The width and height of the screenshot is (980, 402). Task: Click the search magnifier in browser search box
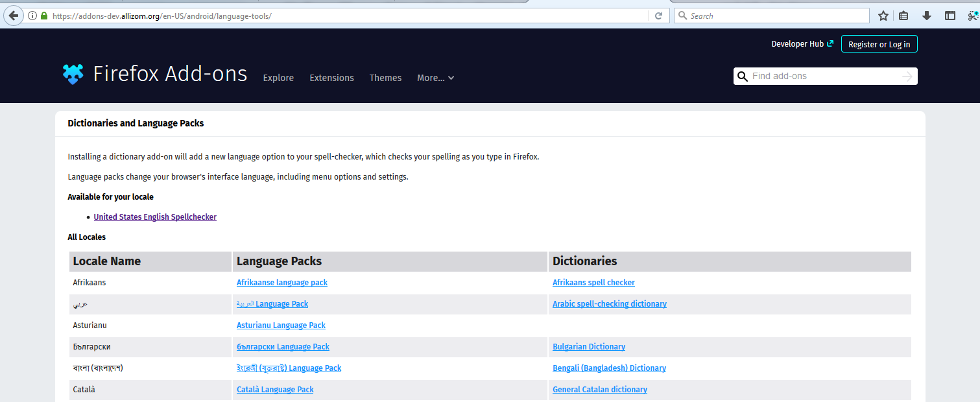(682, 16)
